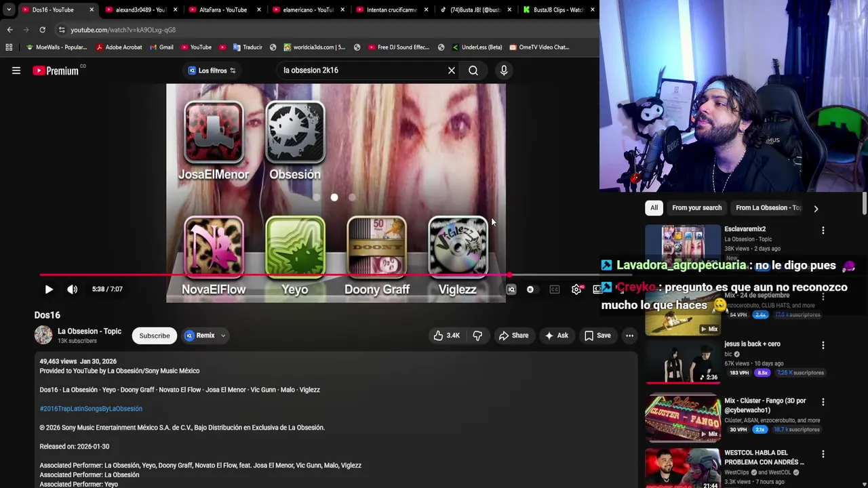Image resolution: width=868 pixels, height=488 pixels.
Task: Subscribe to La Obsesion - Topic
Action: tap(155, 335)
